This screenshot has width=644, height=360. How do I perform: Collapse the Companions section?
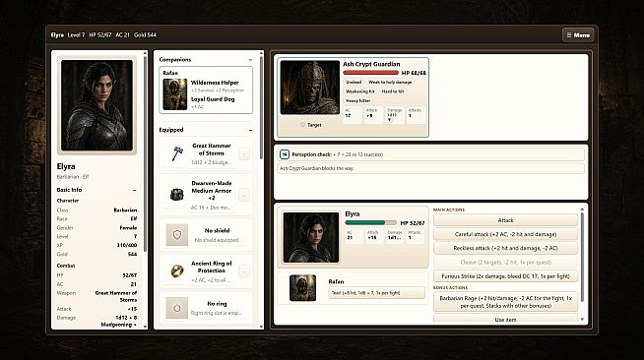coord(250,60)
